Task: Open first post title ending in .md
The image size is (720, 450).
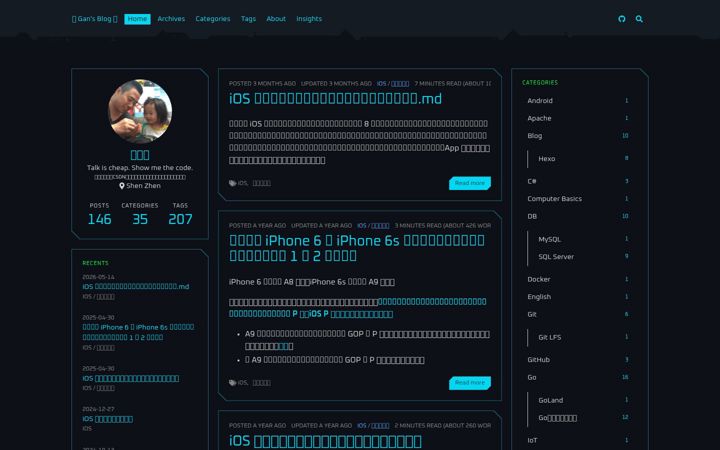Action: click(x=335, y=99)
